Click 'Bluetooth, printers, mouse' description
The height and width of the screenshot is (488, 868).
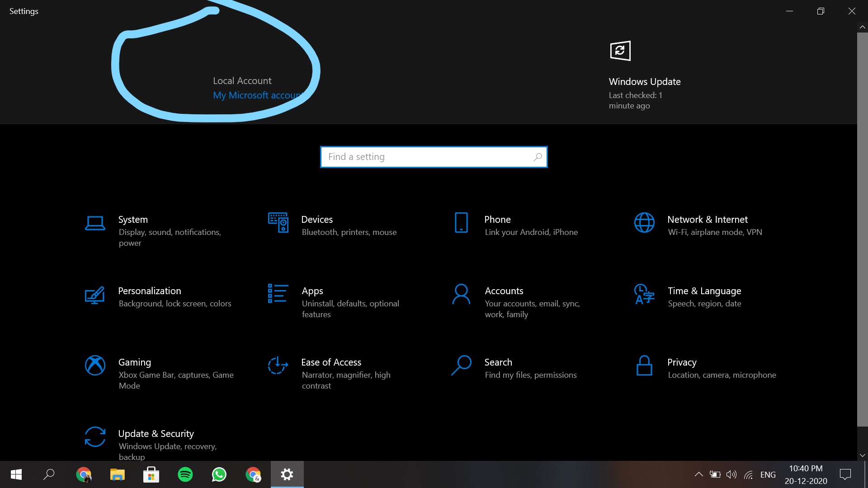point(349,232)
